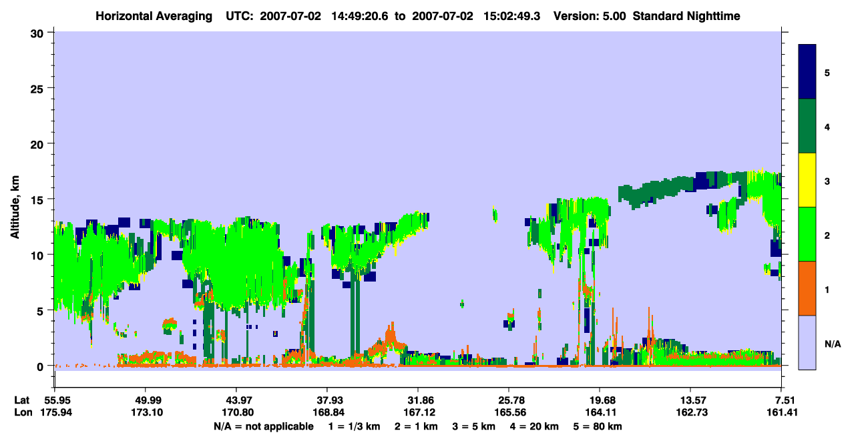The height and width of the screenshot is (445, 868).
Task: Click the y-axis tick label 10
Action: click(x=39, y=255)
